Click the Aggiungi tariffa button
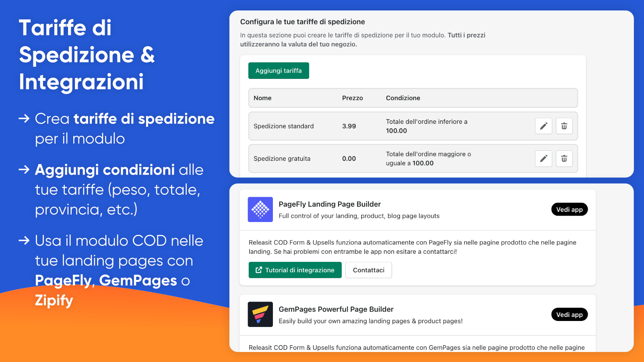Viewport: 644px width, 362px height. click(x=279, y=71)
